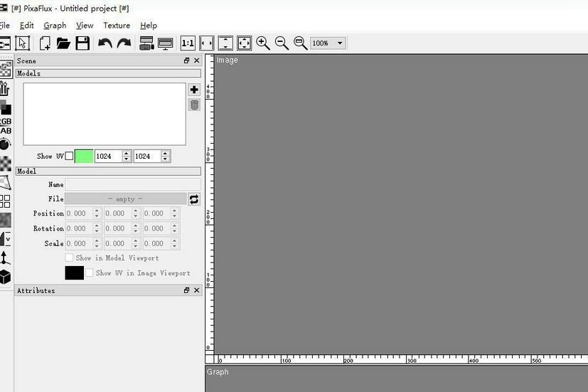This screenshot has width=588, height=392.
Task: Adjust Position X spinner arrows
Action: click(97, 213)
